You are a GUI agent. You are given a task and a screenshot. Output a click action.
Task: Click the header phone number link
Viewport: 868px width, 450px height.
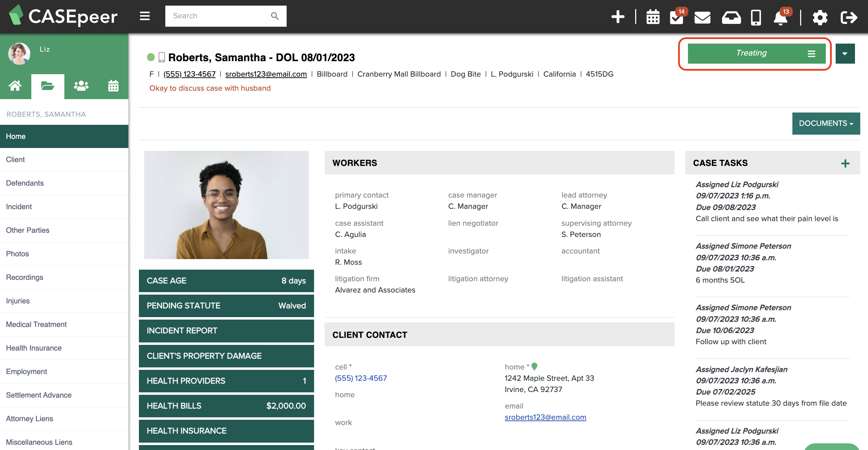click(x=189, y=74)
